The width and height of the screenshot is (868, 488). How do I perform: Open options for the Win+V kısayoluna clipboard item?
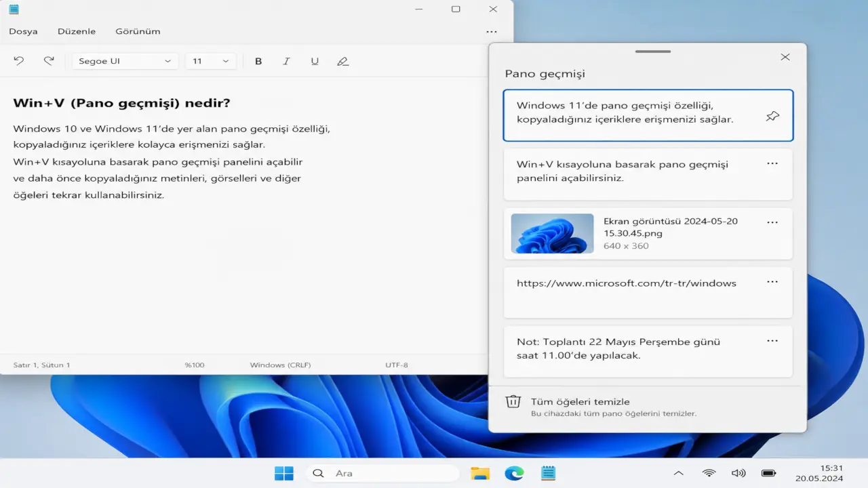point(772,163)
